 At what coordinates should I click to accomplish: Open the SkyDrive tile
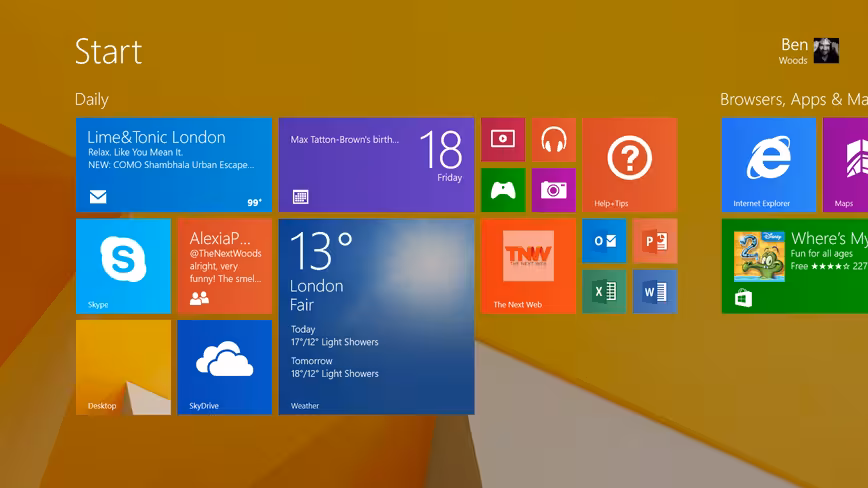tap(225, 367)
